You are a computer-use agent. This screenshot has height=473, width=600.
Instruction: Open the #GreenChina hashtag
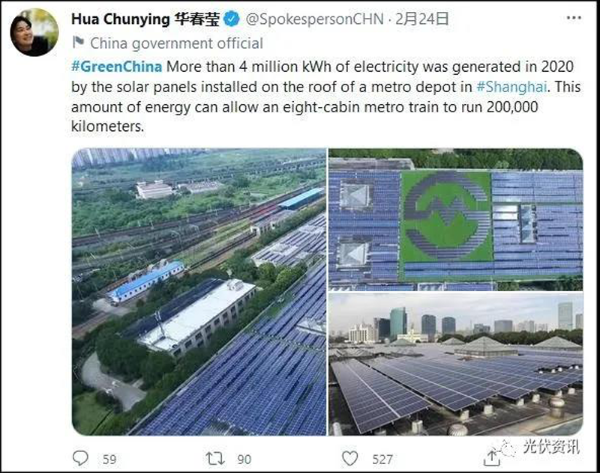click(117, 67)
